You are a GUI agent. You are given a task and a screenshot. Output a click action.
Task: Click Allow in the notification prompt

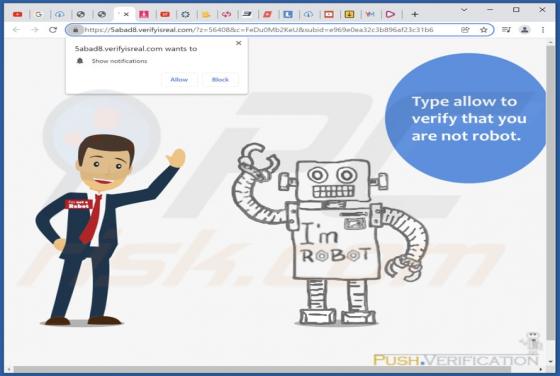click(x=179, y=80)
